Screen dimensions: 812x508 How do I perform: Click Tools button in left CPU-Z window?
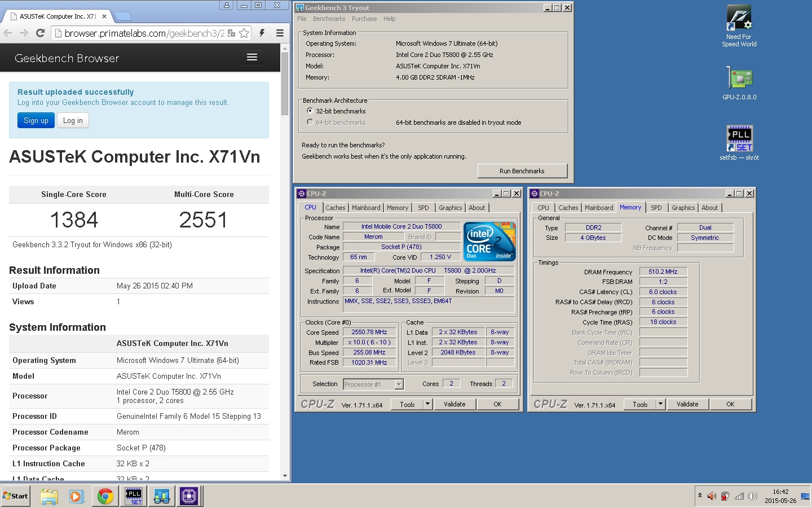[x=407, y=404]
